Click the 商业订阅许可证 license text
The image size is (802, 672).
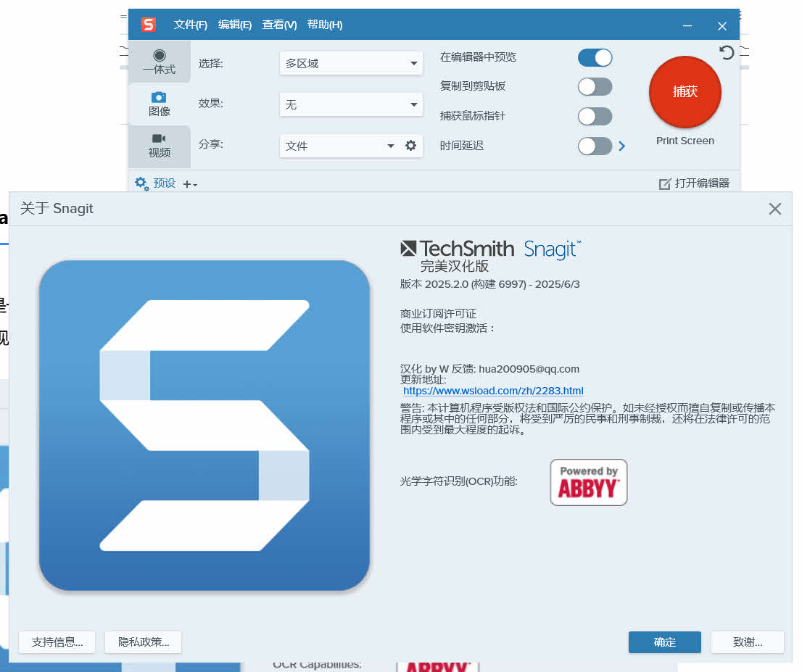coord(438,313)
